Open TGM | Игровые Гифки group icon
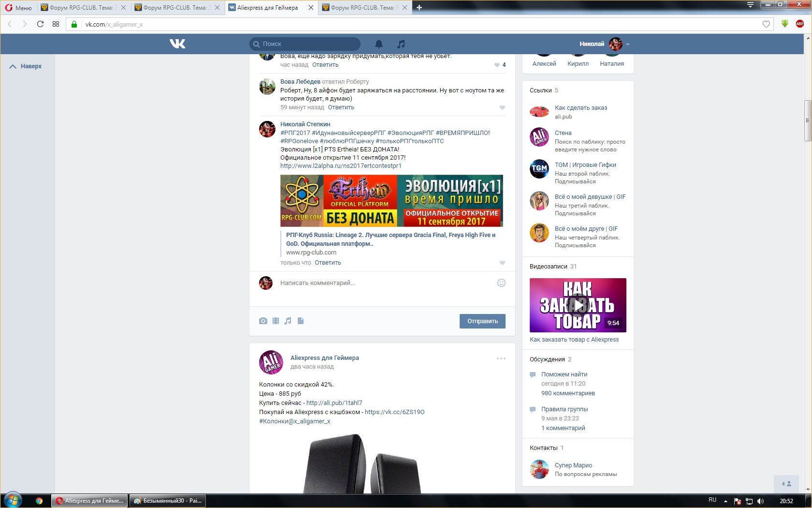The width and height of the screenshot is (812, 508). pyautogui.click(x=539, y=169)
